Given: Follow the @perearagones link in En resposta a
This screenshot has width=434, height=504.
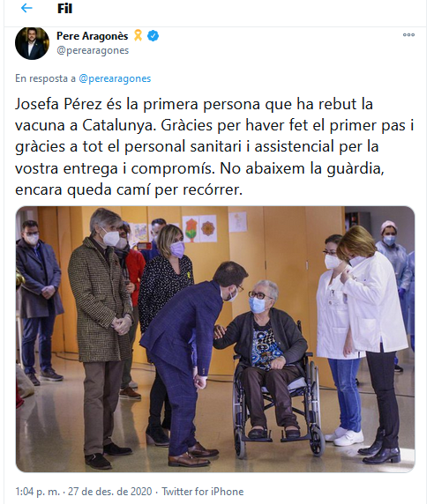Looking at the screenshot, I should pyautogui.click(x=115, y=78).
